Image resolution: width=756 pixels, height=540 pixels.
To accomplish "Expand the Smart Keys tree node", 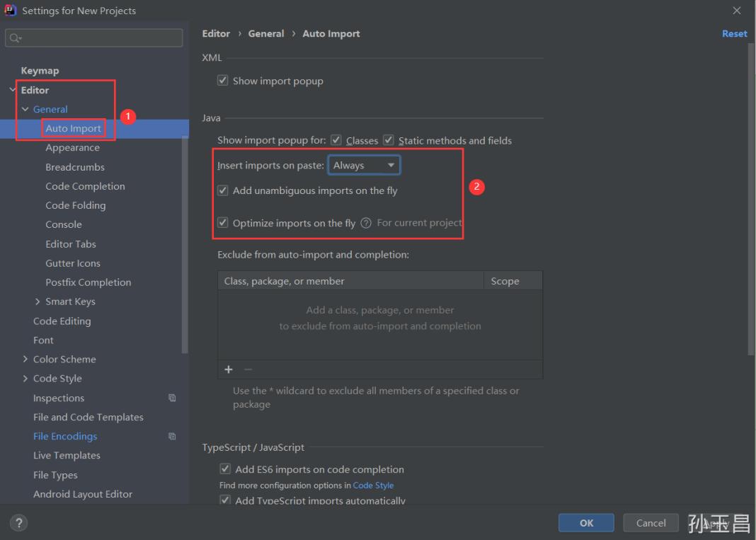I will tap(38, 301).
